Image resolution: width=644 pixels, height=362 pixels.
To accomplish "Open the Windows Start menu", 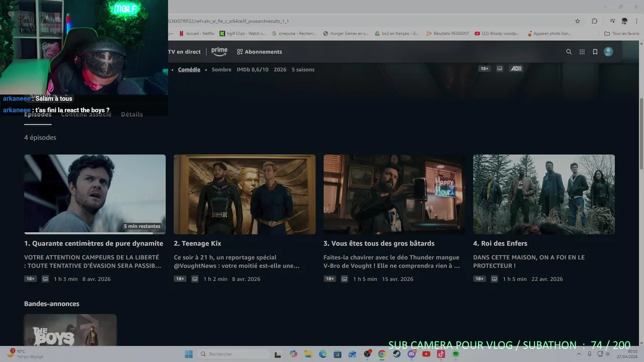I will click(x=189, y=354).
